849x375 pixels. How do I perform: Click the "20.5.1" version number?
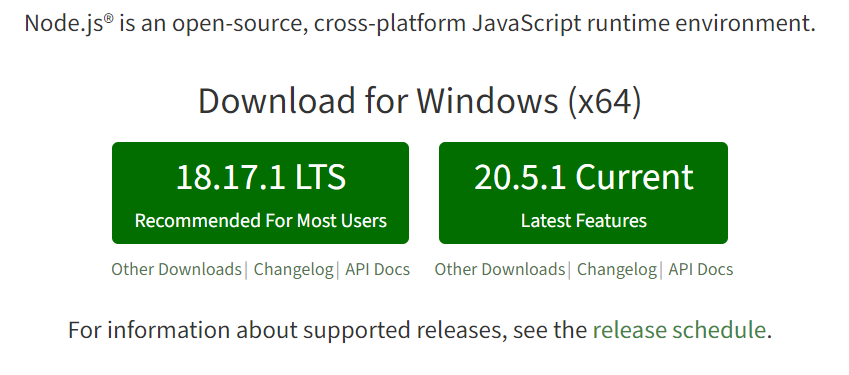coord(520,177)
